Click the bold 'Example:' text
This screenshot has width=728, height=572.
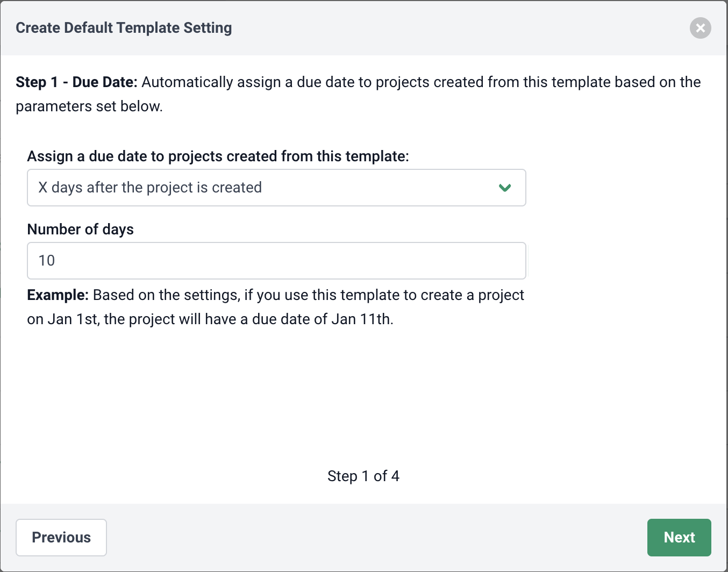pos(58,295)
